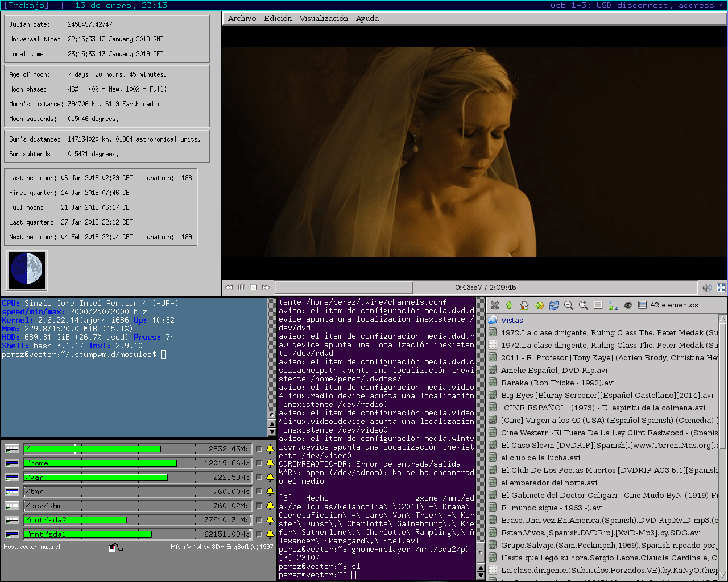The width and height of the screenshot is (728, 582).
Task: Select 'el club de la lucha.avi'
Action: pyautogui.click(x=540, y=458)
